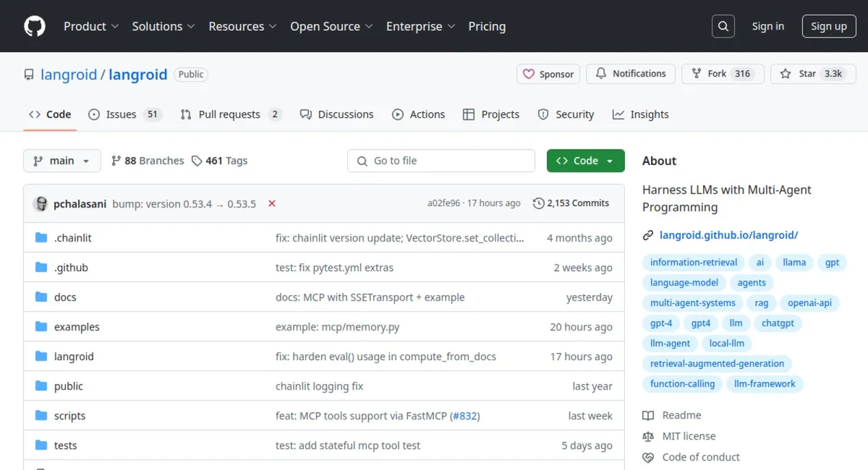The height and width of the screenshot is (470, 868).
Task: Click the 'bump: version 0.53.4 → 0.53.5' commit message
Action: (184, 204)
